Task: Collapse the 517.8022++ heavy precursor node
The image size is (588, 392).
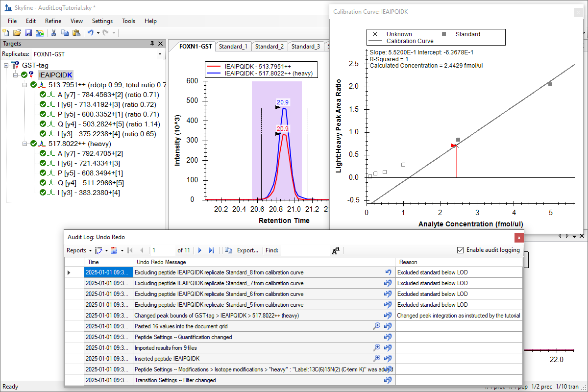Action: tap(25, 144)
